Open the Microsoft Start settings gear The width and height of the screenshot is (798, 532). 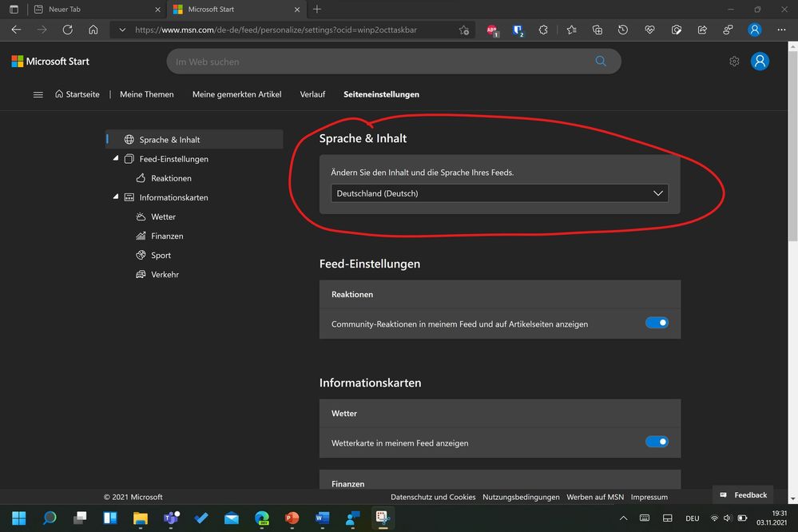tap(734, 61)
